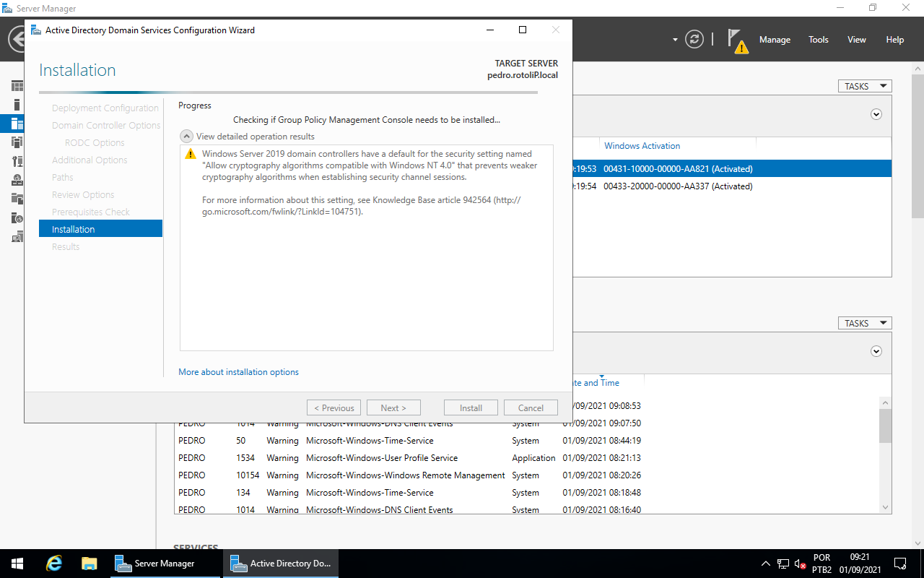Image resolution: width=924 pixels, height=578 pixels.
Task: Open the Tools menu
Action: pos(818,40)
